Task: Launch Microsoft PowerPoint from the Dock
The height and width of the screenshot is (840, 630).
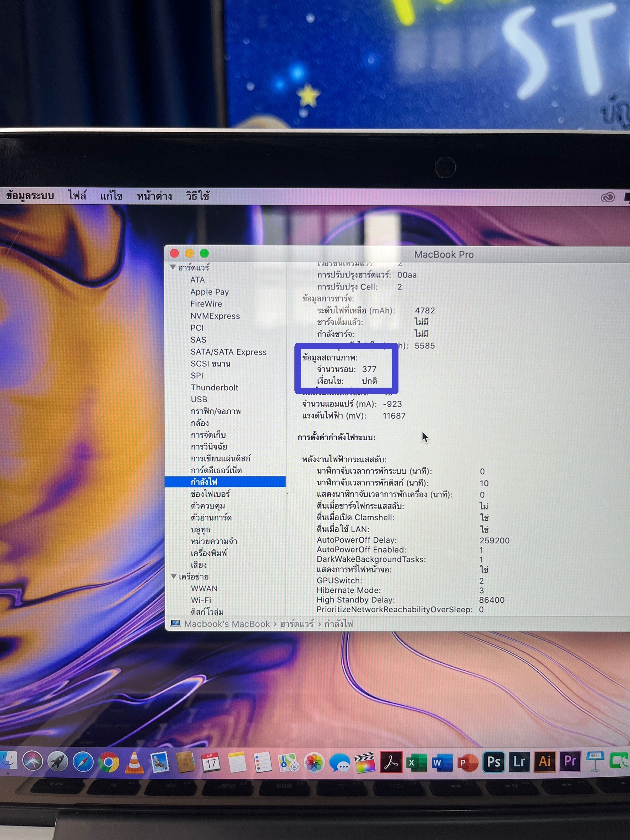Action: 467,762
